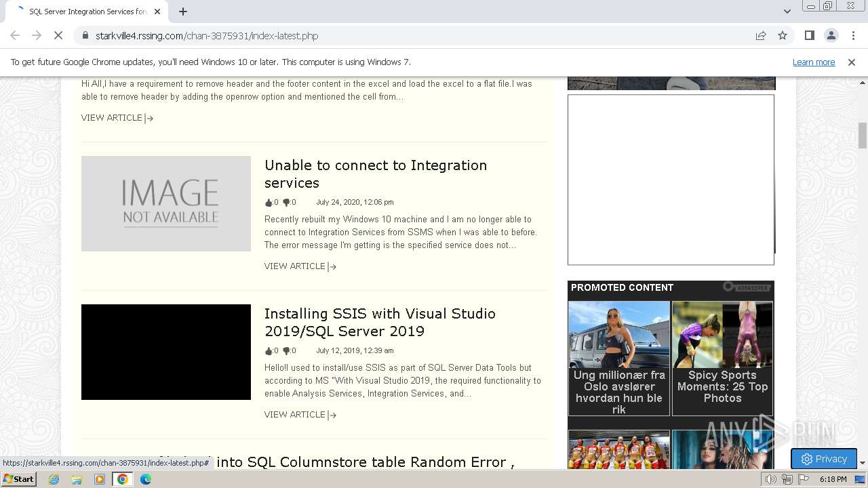The image size is (868, 488).
Task: Open the 'Unable to connect to Integration services' article
Action: 376,174
